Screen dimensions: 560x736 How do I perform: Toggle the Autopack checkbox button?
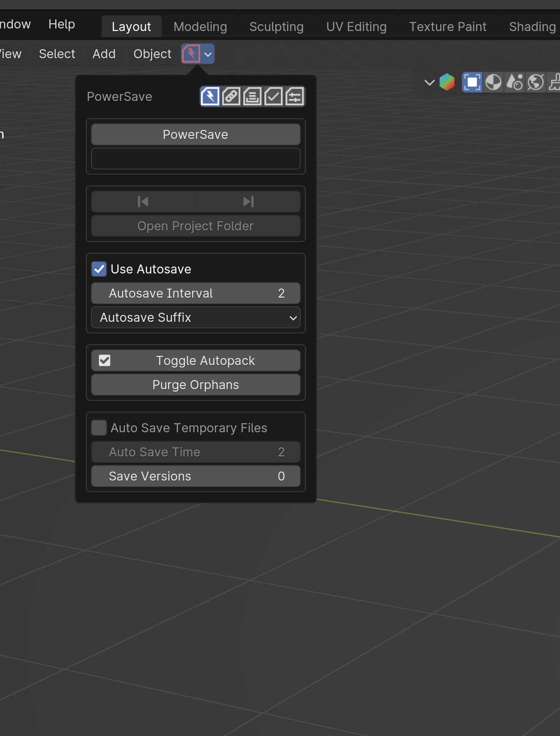(x=196, y=361)
